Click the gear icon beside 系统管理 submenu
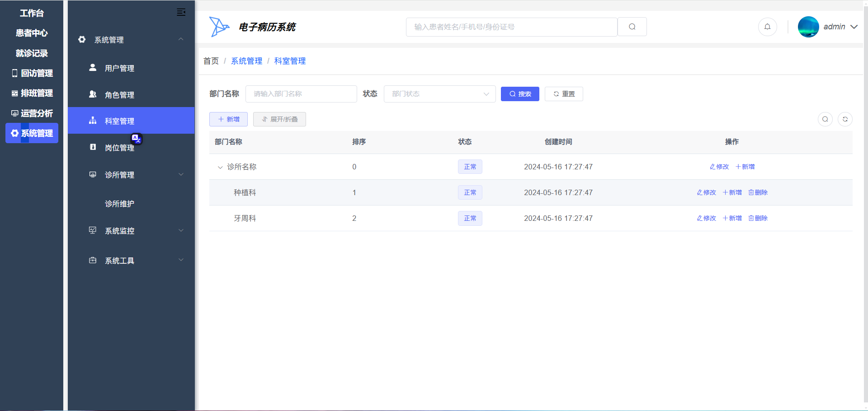This screenshot has width=868, height=411. [x=82, y=40]
